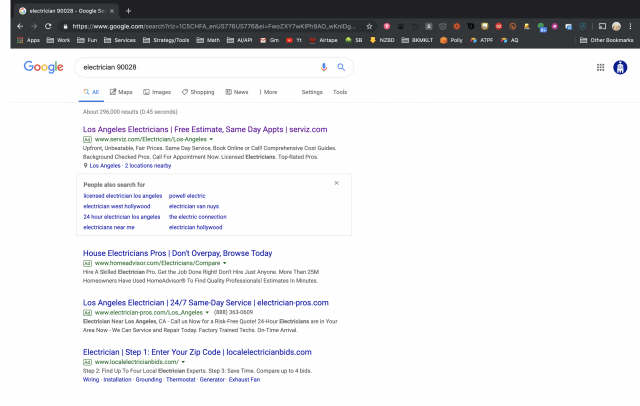Close the 'People also search for' box
This screenshot has height=406, width=640.
coord(336,183)
